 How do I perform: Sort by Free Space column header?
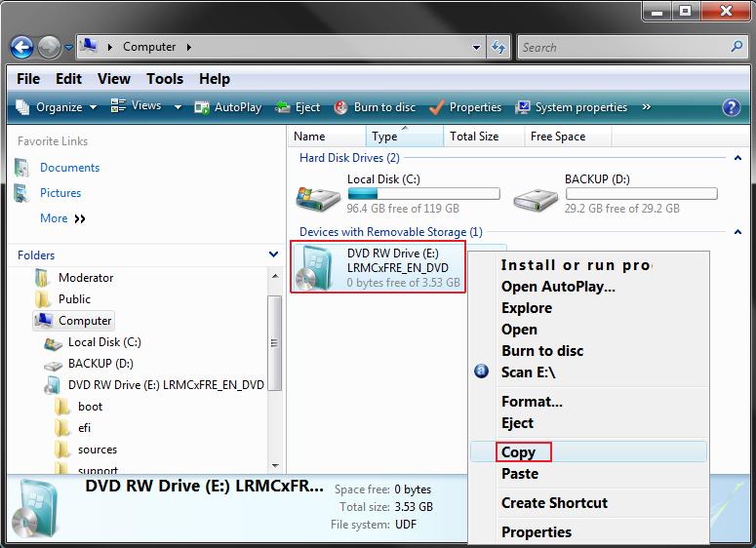coord(568,137)
